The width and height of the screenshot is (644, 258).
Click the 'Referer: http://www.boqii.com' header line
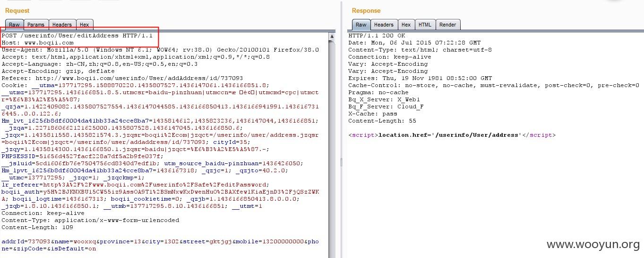(122, 78)
